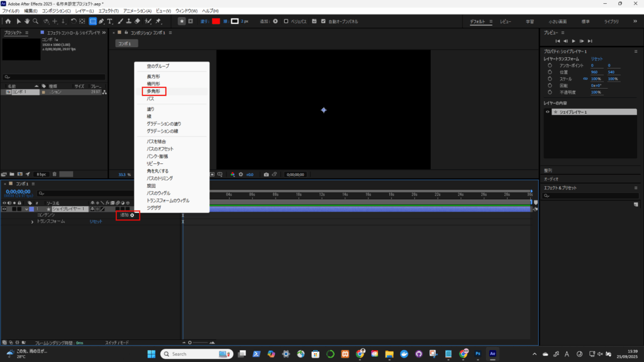Click the Home icon in toolbar
The height and width of the screenshot is (362, 644).
[x=8, y=21]
